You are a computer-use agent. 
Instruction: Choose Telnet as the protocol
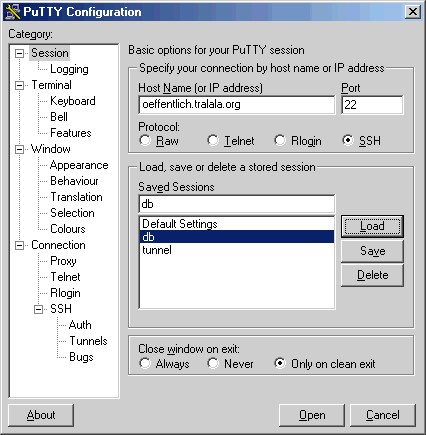click(213, 140)
